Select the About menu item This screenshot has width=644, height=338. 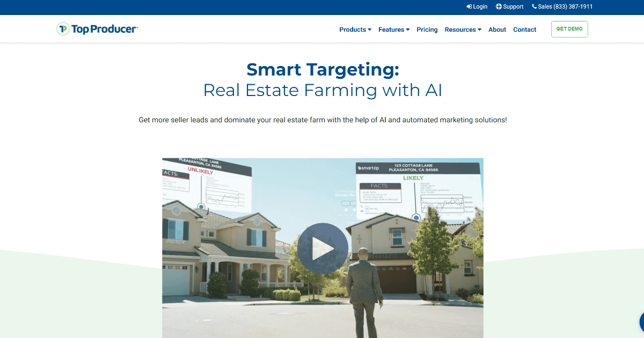497,30
